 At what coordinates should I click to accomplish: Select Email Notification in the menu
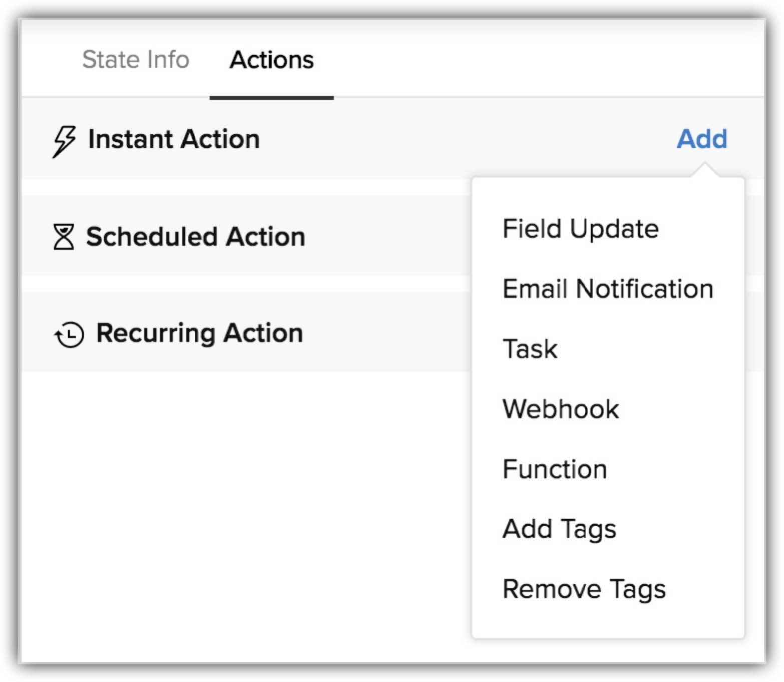point(607,289)
